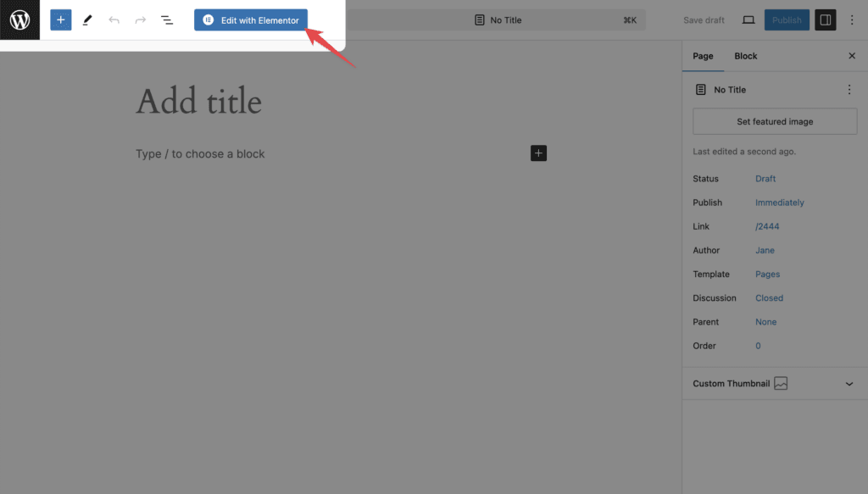Select the pencil Tools icon
The height and width of the screenshot is (494, 868).
[x=87, y=20]
